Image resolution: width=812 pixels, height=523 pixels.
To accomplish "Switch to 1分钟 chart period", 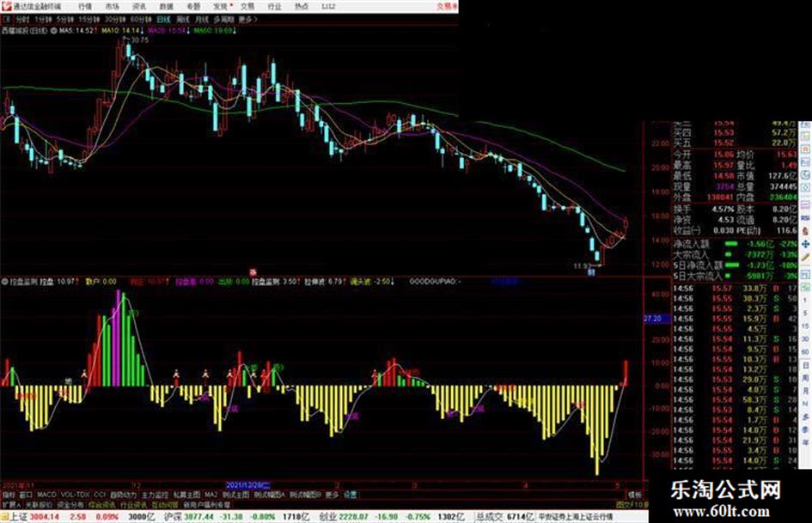I will (43, 20).
